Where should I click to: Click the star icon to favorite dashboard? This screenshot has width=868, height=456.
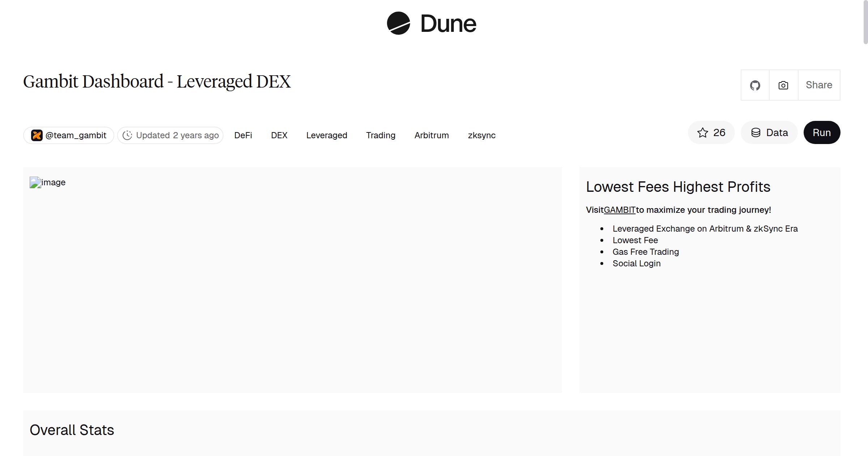[702, 132]
